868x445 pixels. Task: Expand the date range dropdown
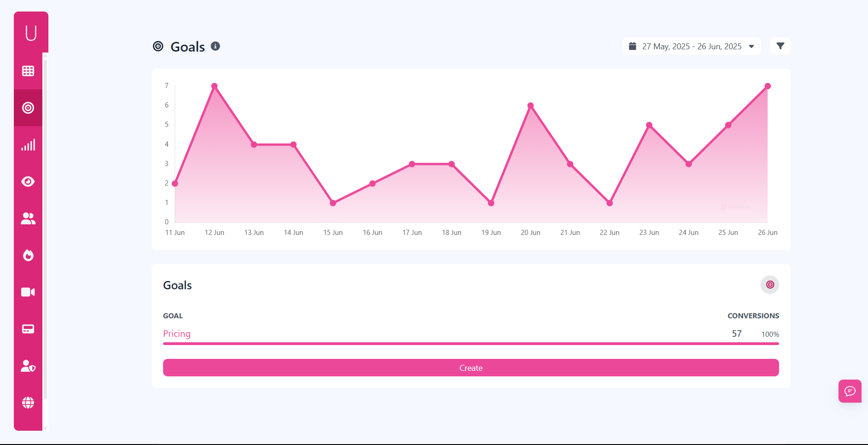pyautogui.click(x=751, y=46)
